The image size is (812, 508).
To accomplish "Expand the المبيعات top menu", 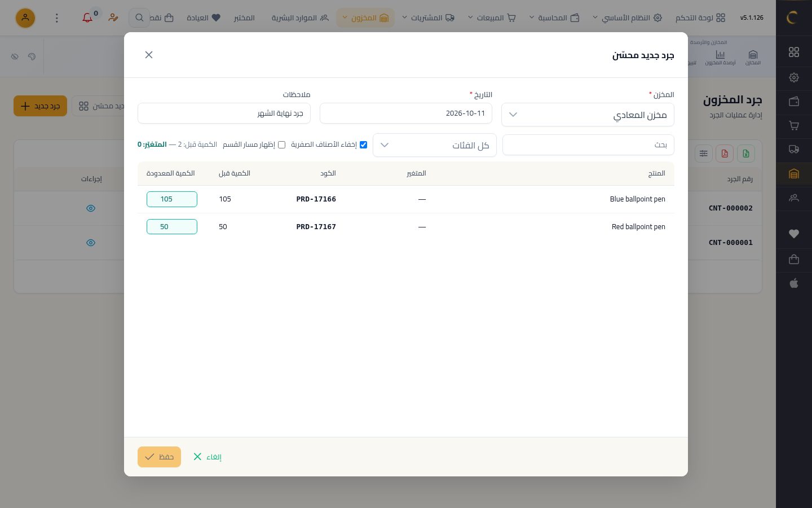I will 492,18.
